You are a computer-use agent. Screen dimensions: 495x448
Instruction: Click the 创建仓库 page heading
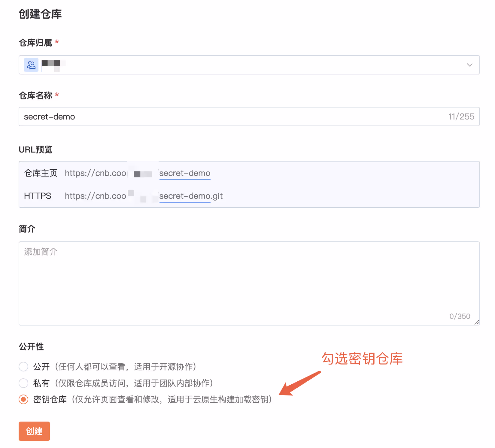coord(40,14)
